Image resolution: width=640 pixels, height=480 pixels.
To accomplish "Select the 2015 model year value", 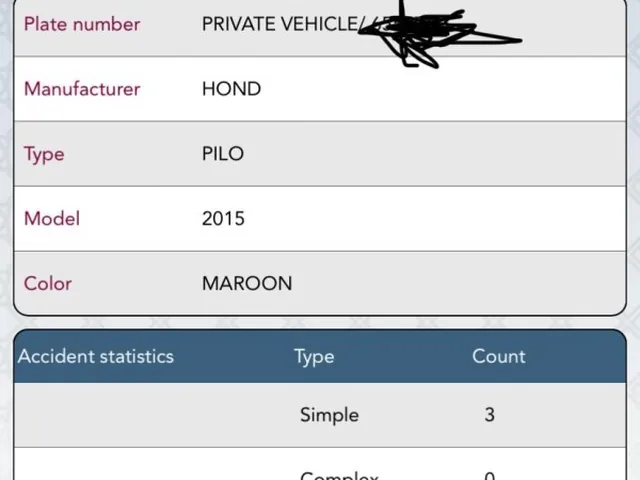I will click(223, 218).
